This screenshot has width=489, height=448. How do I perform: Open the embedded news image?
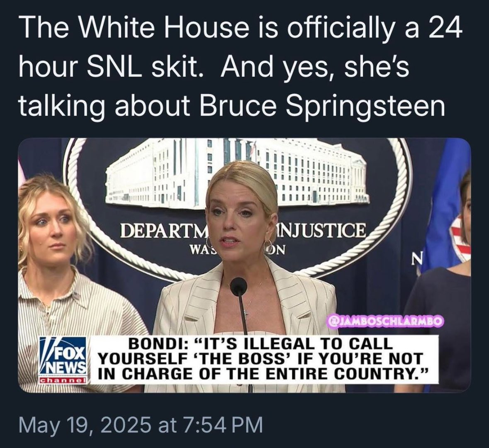click(x=244, y=265)
